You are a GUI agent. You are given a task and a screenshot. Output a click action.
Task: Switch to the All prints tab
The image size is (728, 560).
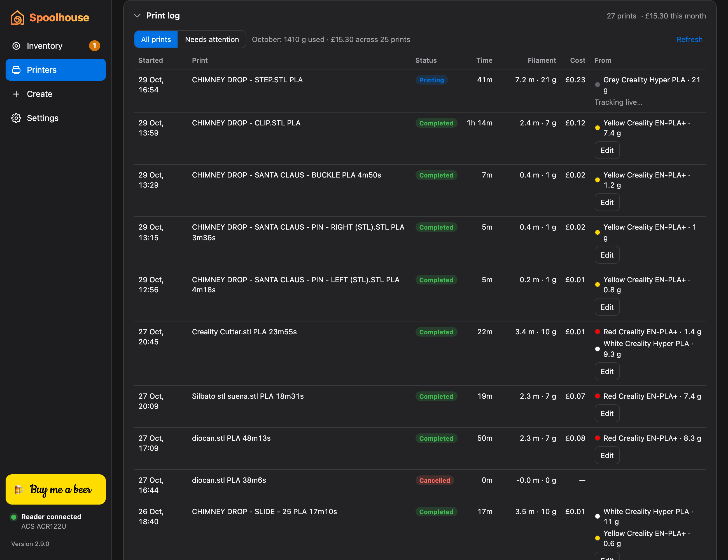point(156,39)
